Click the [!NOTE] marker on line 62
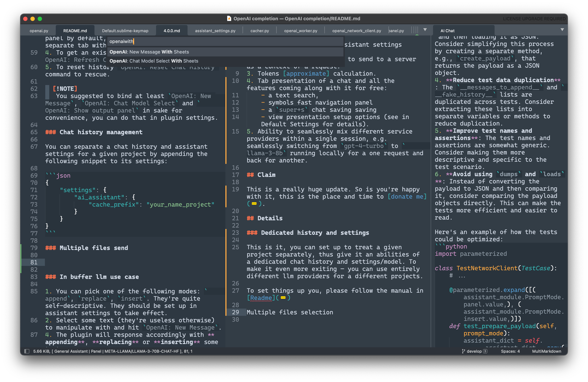Screen dimensions: 588x382 pyautogui.click(x=65, y=89)
